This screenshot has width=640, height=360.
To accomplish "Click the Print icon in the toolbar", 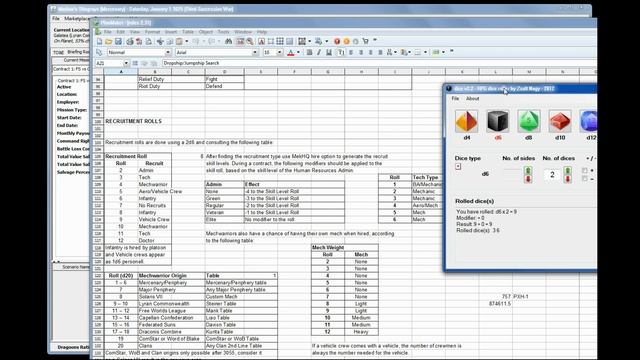I will (x=130, y=41).
